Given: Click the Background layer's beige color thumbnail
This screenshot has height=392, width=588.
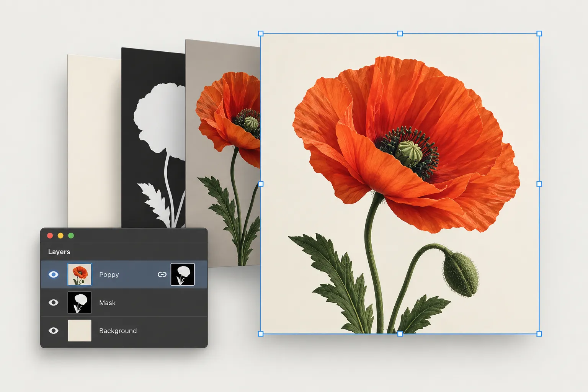Looking at the screenshot, I should tap(80, 330).
